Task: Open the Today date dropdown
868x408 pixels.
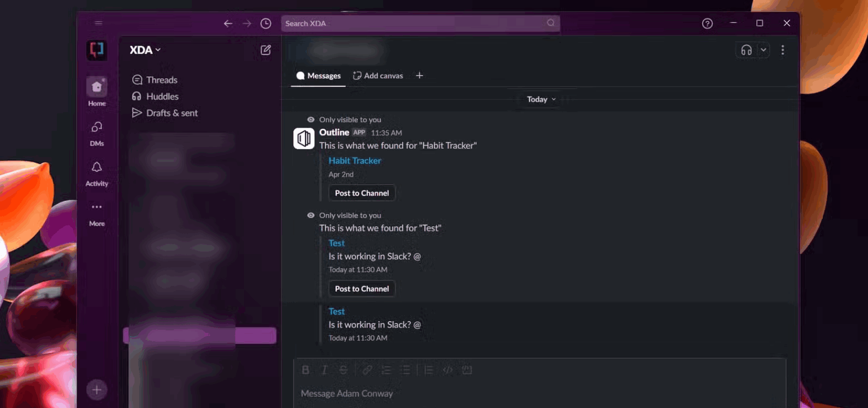Action: pyautogui.click(x=541, y=99)
